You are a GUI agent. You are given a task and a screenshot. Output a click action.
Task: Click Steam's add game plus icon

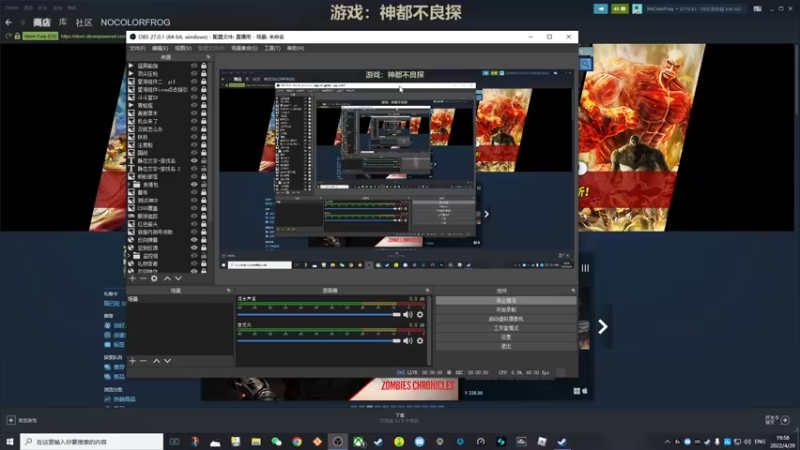coord(11,420)
